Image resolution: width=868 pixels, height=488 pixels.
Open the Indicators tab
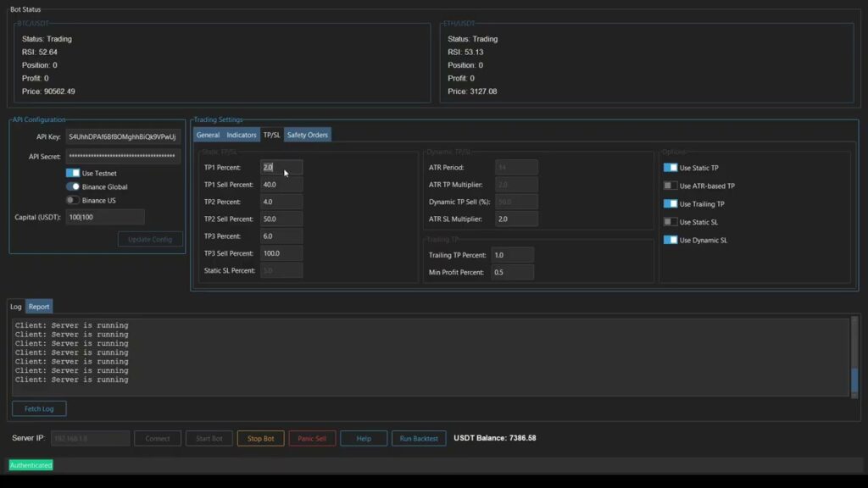point(242,134)
